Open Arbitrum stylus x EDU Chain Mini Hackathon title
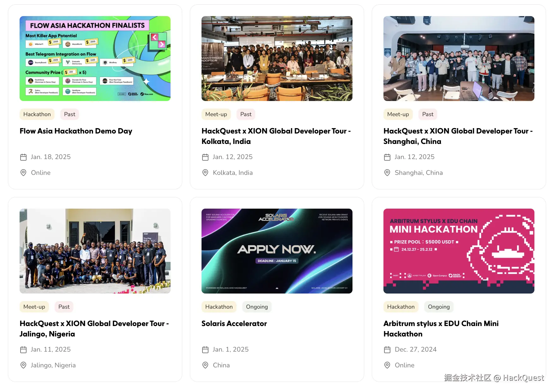 pyautogui.click(x=441, y=329)
